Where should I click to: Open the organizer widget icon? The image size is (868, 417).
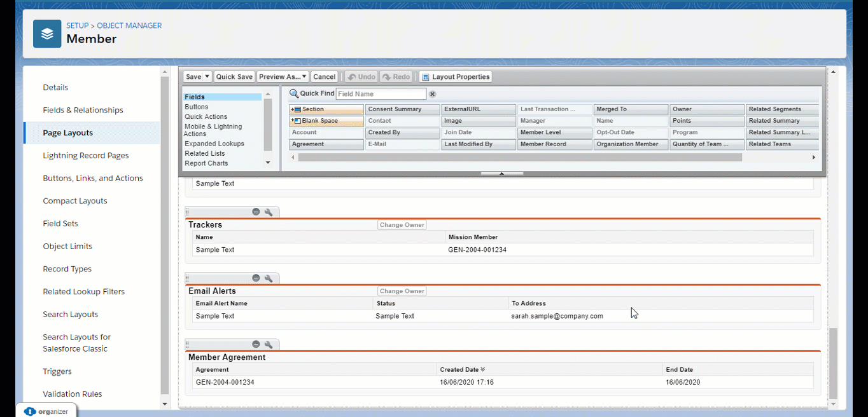[30, 411]
